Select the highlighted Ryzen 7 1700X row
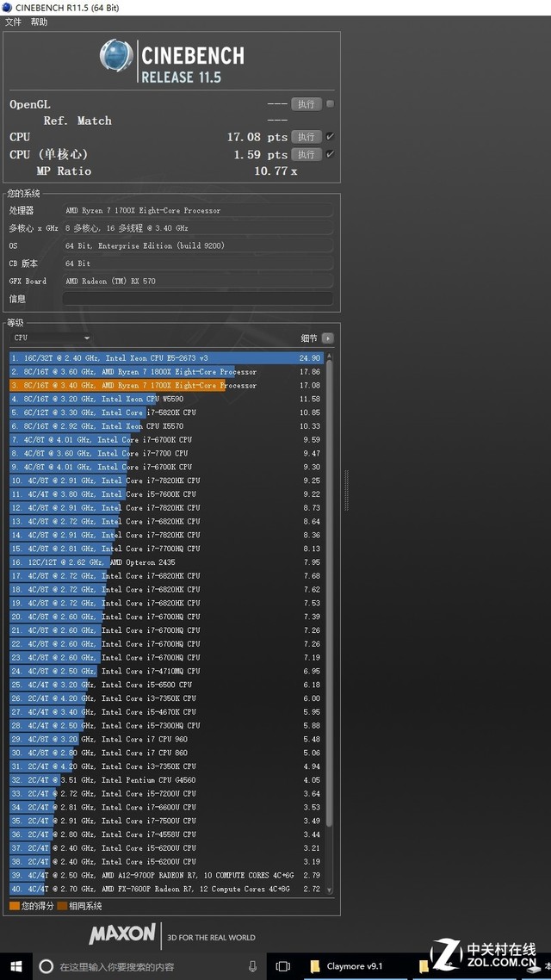Viewport: 551px width, 980px height. pyautogui.click(x=167, y=386)
